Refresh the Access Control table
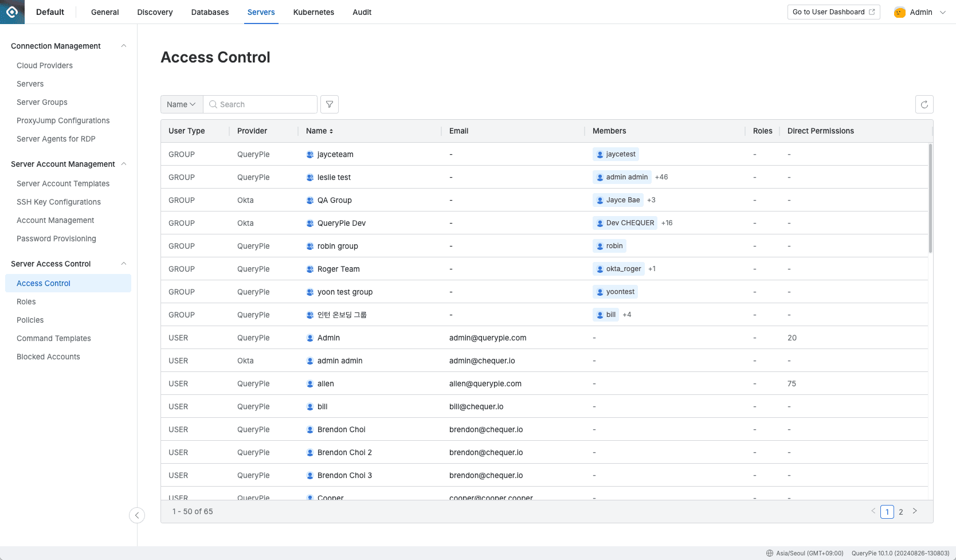This screenshot has width=956, height=560. click(x=924, y=104)
